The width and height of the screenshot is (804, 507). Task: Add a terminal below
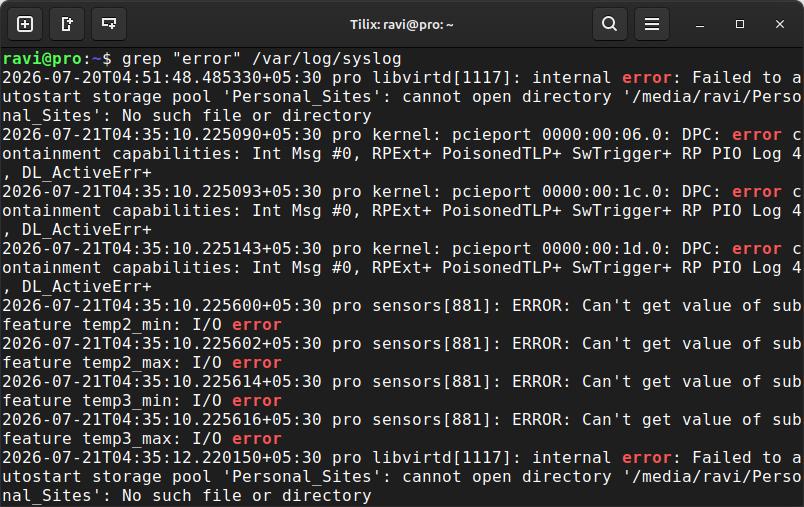coord(109,24)
